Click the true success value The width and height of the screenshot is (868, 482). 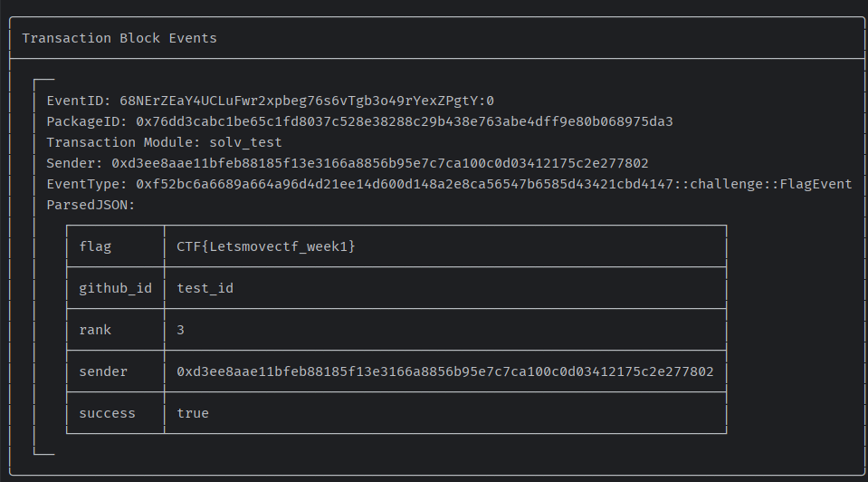pyautogui.click(x=193, y=413)
